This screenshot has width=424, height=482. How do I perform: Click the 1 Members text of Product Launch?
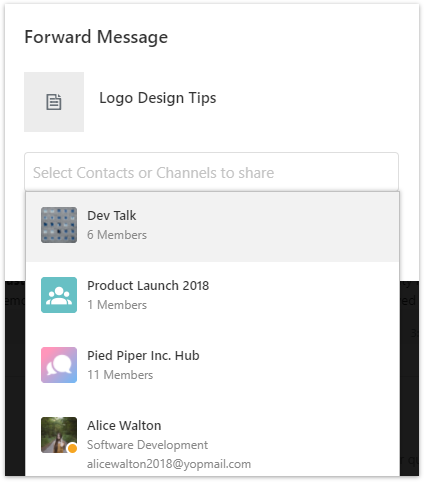pyautogui.click(x=117, y=305)
